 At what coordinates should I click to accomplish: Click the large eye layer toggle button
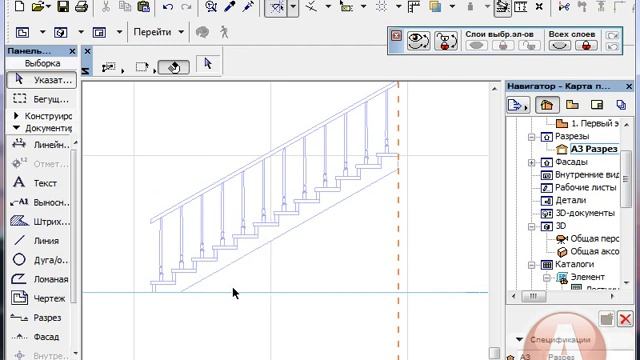point(418,41)
